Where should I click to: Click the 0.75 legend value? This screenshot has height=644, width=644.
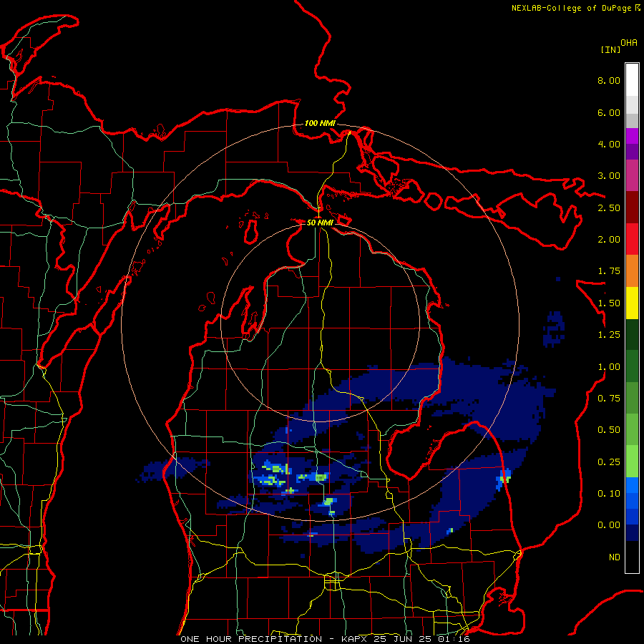click(x=609, y=399)
